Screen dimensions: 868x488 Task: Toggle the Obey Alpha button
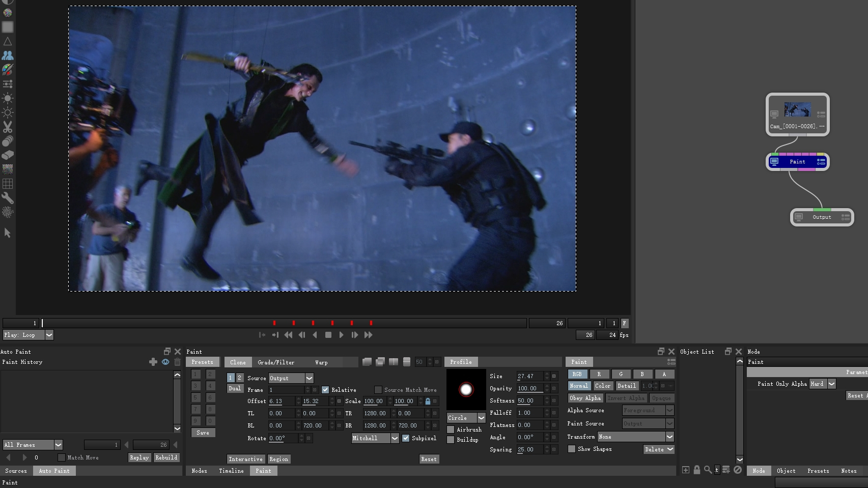[585, 398]
